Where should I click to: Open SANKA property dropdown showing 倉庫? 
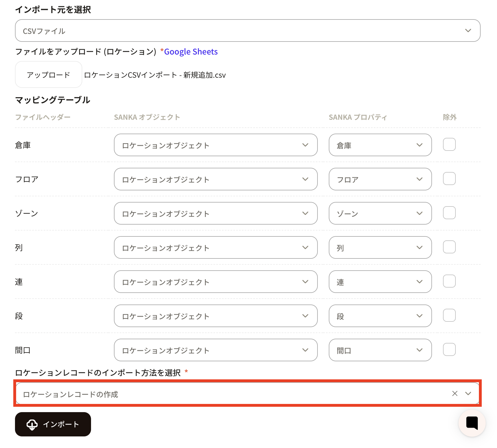[380, 145]
